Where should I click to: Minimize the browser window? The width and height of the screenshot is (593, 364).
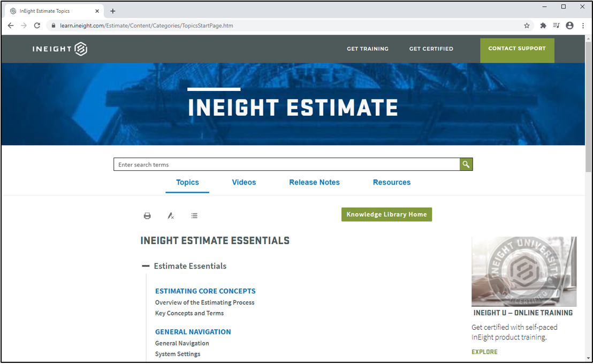tap(545, 6)
